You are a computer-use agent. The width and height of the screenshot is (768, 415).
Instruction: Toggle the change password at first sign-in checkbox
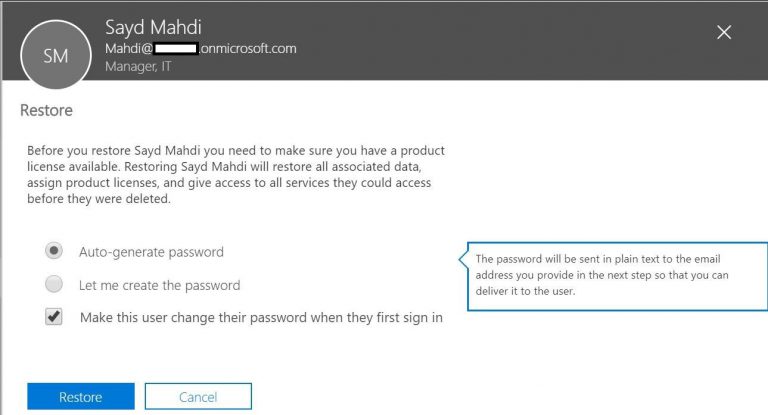(x=54, y=317)
